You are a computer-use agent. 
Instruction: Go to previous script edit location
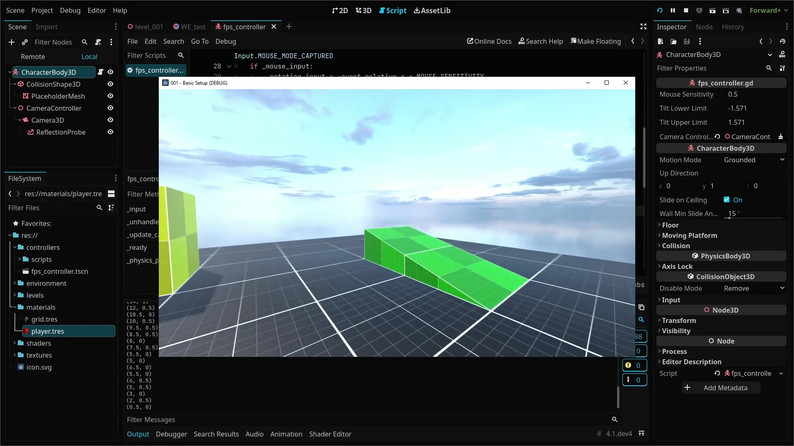point(632,41)
